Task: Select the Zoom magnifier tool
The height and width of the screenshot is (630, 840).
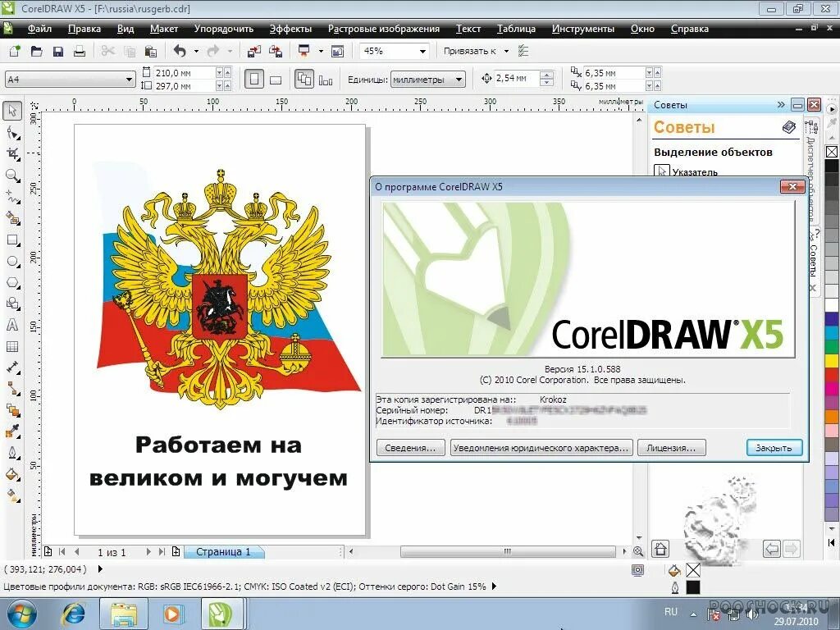Action: coord(12,176)
